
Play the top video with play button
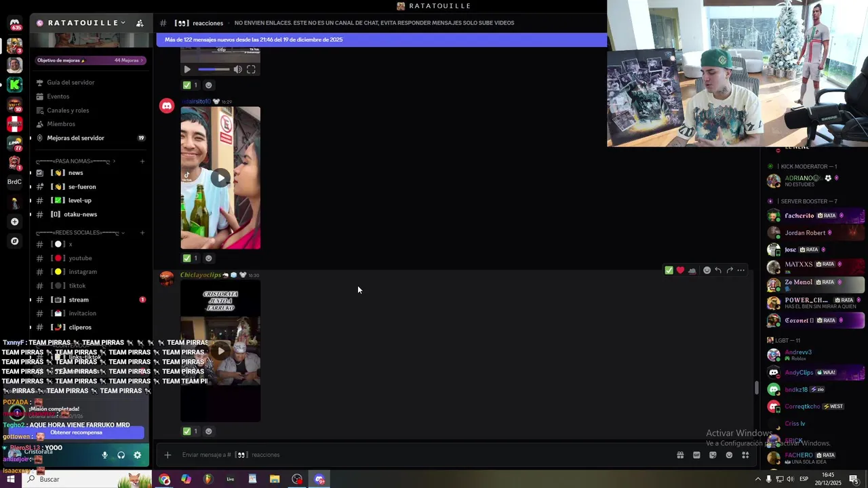click(187, 69)
